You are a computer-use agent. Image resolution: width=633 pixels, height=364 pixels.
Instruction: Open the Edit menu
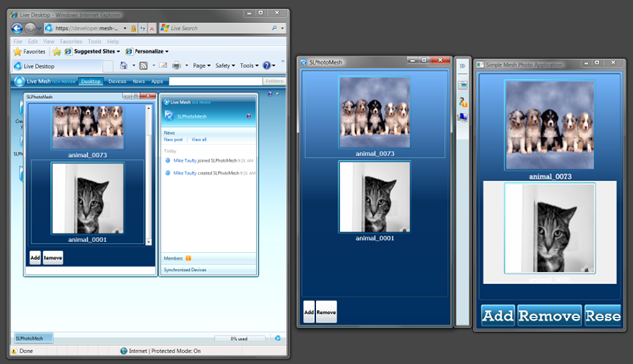(x=33, y=42)
